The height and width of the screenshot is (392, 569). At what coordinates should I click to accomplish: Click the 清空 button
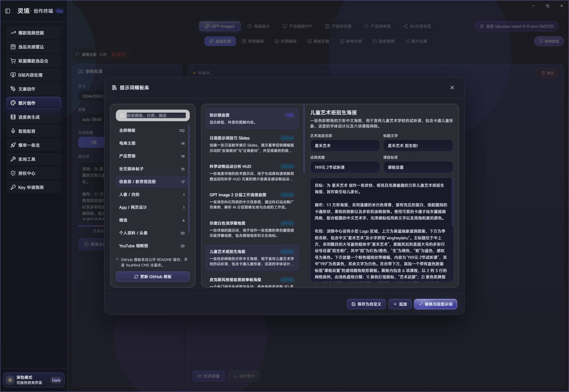[x=548, y=73]
